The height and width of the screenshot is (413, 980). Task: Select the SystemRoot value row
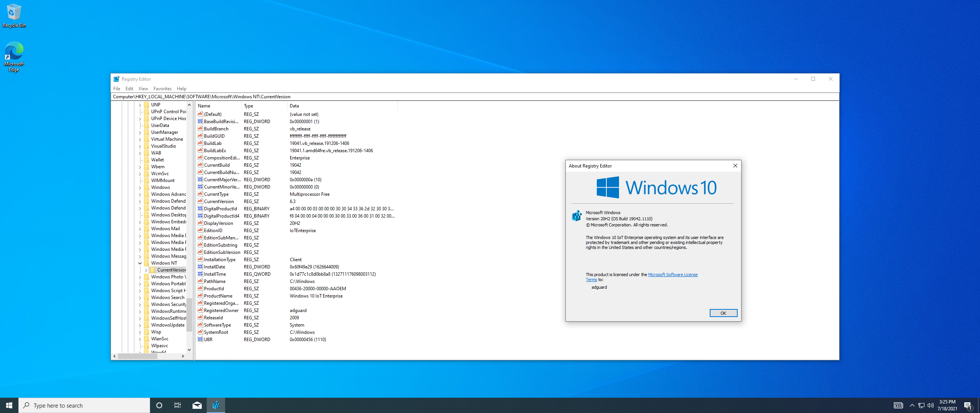(x=297, y=332)
